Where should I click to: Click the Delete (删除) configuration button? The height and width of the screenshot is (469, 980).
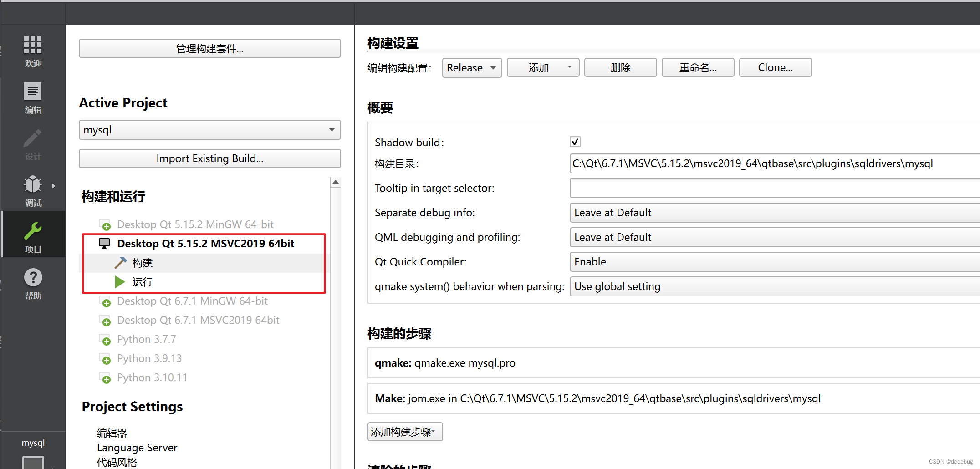pyautogui.click(x=620, y=67)
